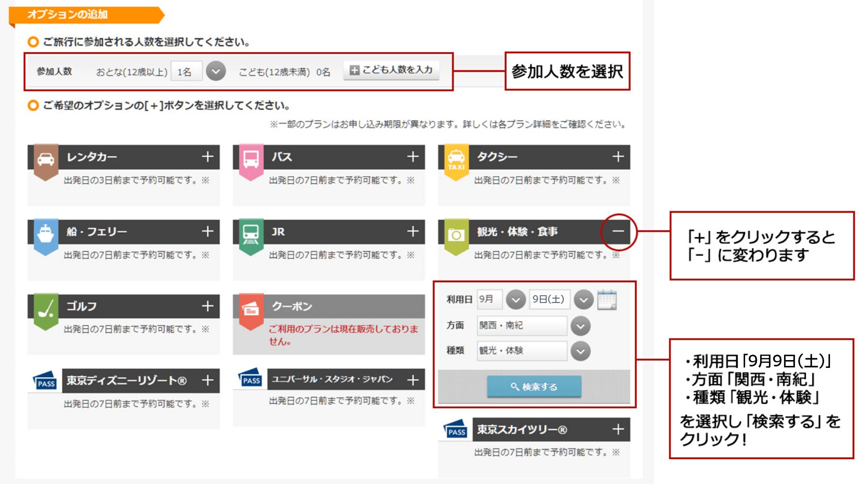
Task: Open the adult participant count dropdown
Action: tap(216, 72)
